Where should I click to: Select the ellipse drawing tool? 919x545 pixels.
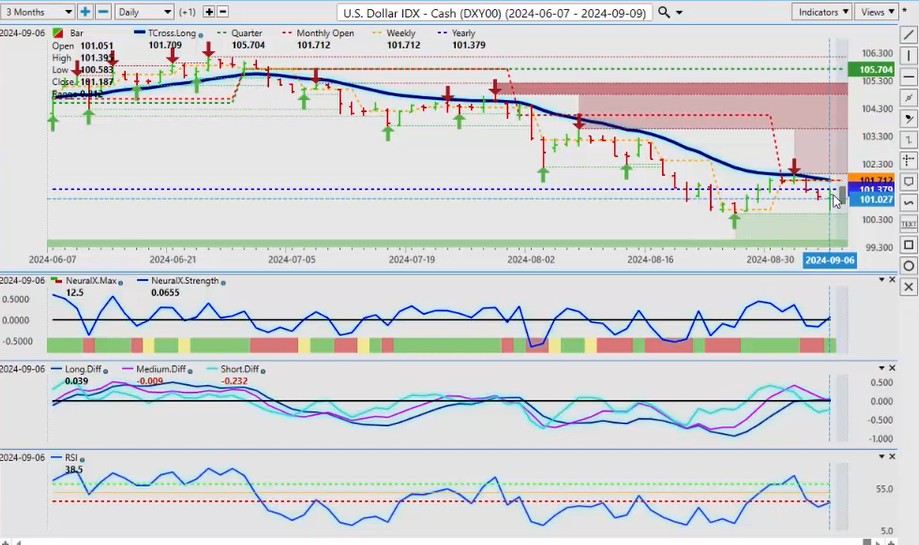coord(908,266)
